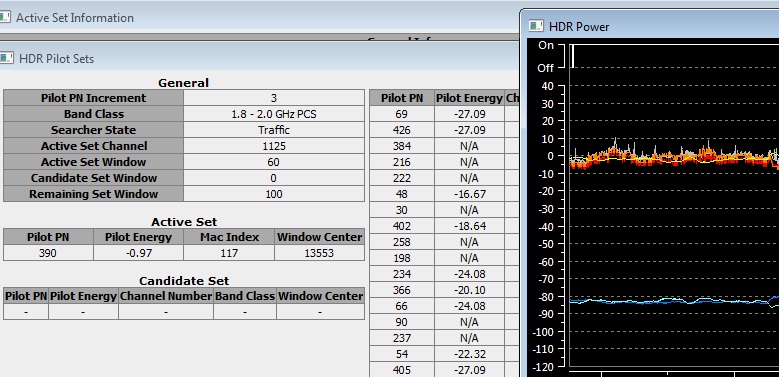Click the Searcher State value Traffic
Viewport: 779px width, 377px height.
tap(274, 130)
